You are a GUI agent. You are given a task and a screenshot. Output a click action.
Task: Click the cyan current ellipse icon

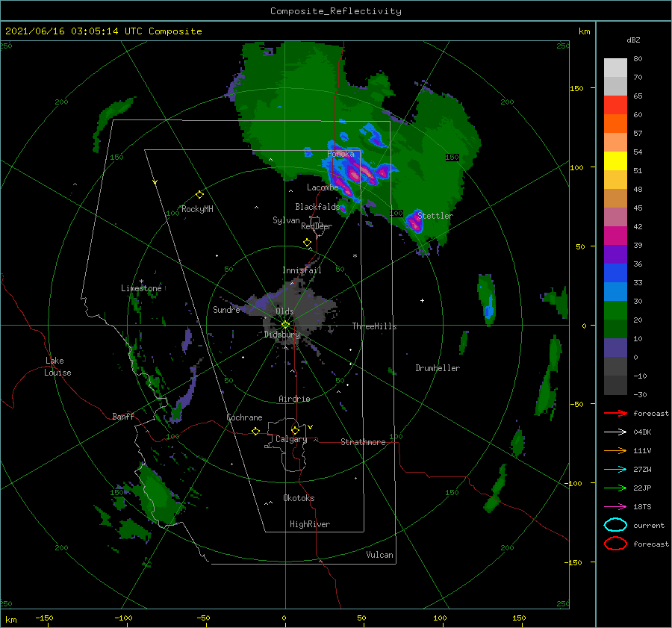pos(615,525)
